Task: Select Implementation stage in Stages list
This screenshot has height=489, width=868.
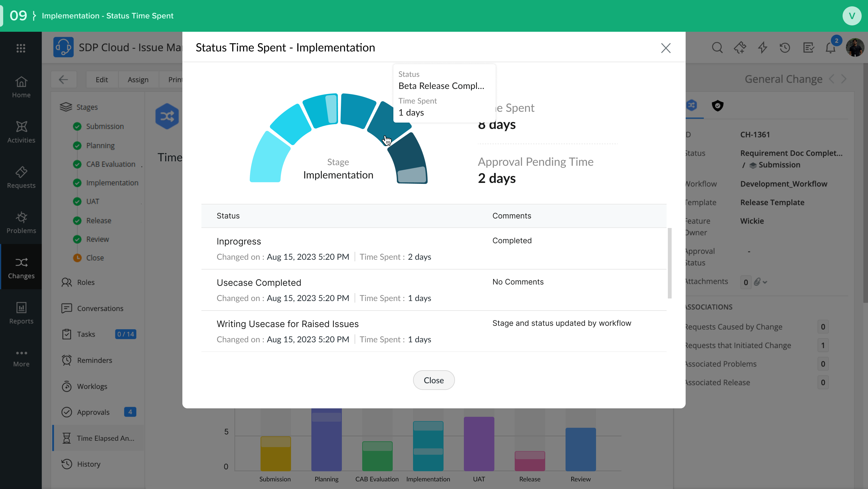Action: [112, 183]
